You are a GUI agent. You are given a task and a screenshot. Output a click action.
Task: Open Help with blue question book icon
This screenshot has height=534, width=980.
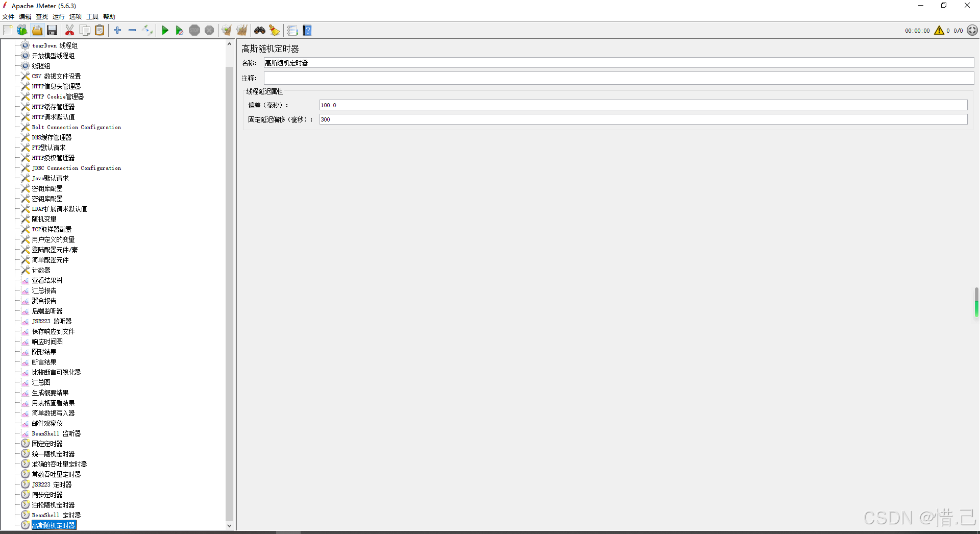tap(307, 31)
